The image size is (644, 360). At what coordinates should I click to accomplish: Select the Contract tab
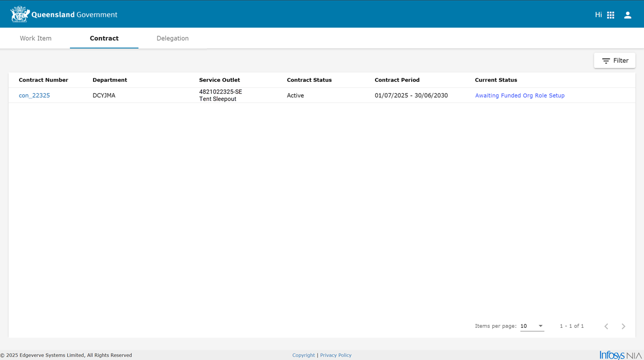pos(104,38)
